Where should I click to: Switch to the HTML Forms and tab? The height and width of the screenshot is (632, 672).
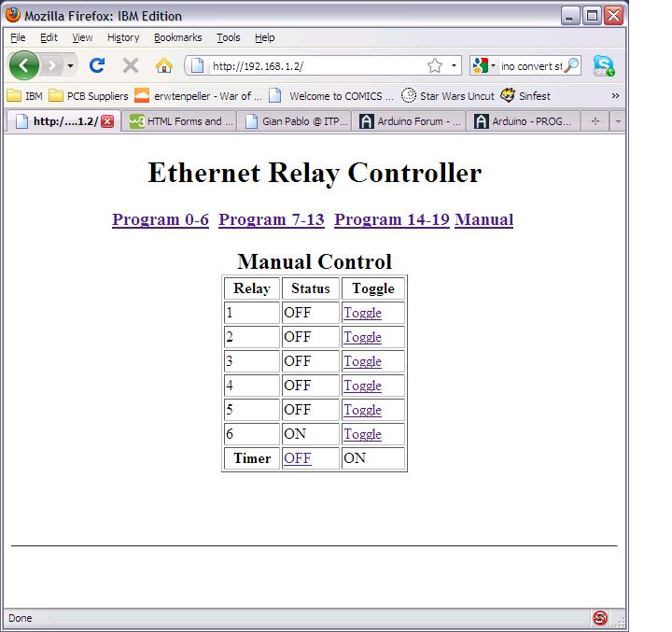(x=178, y=121)
